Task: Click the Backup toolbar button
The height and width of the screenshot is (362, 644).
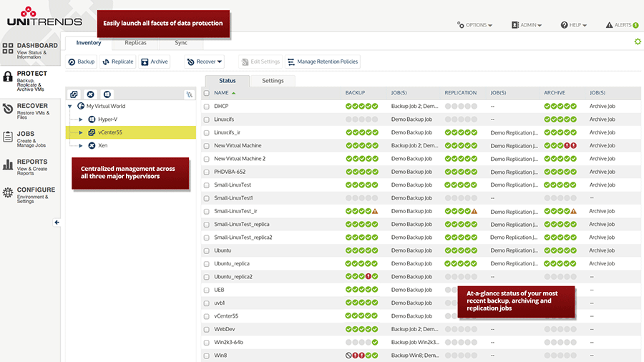Action: click(x=82, y=62)
